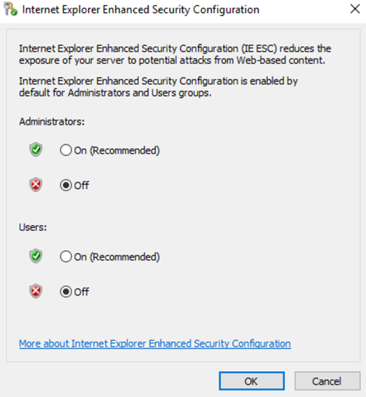Click the paragraph describing IE ESC reducing exposure
The image size is (366, 397).
click(x=175, y=54)
